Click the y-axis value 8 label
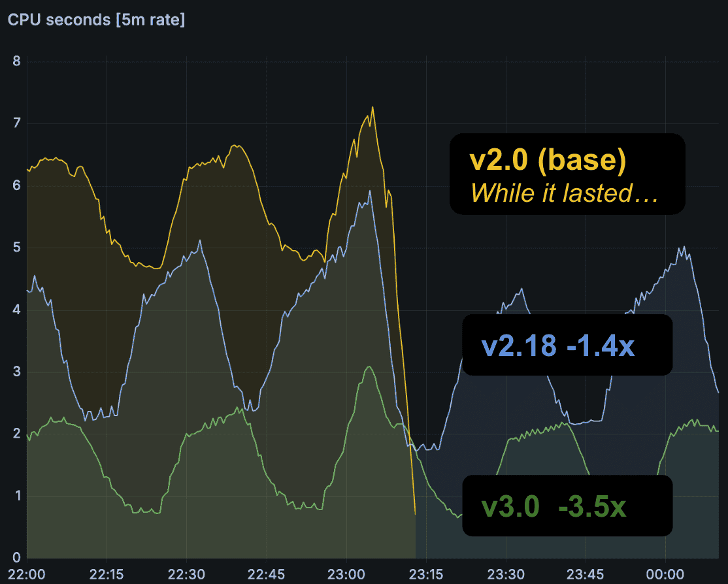728x584 pixels. click(16, 62)
